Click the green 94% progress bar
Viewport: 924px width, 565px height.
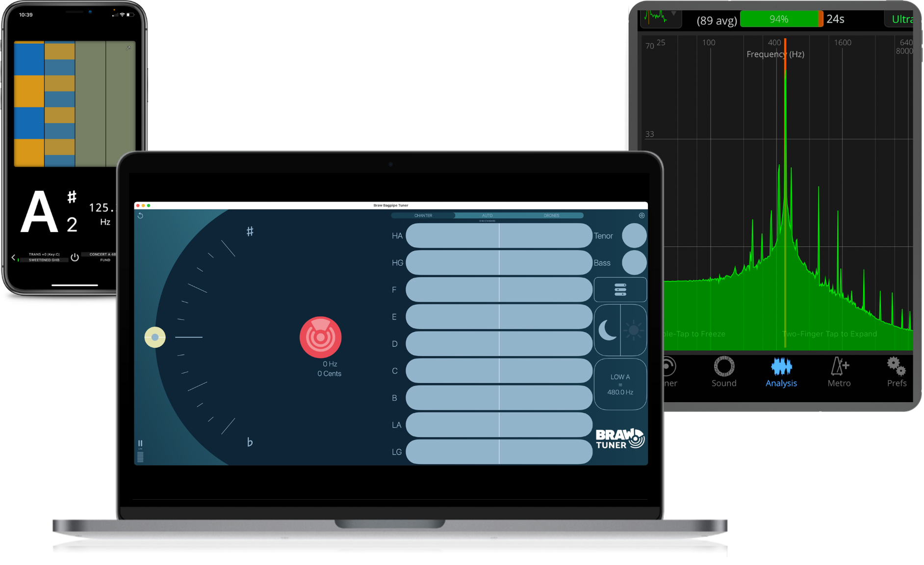[778, 20]
